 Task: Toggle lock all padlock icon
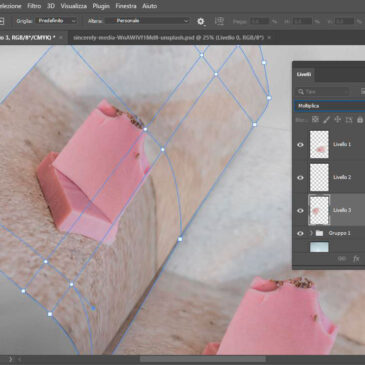pos(360,119)
